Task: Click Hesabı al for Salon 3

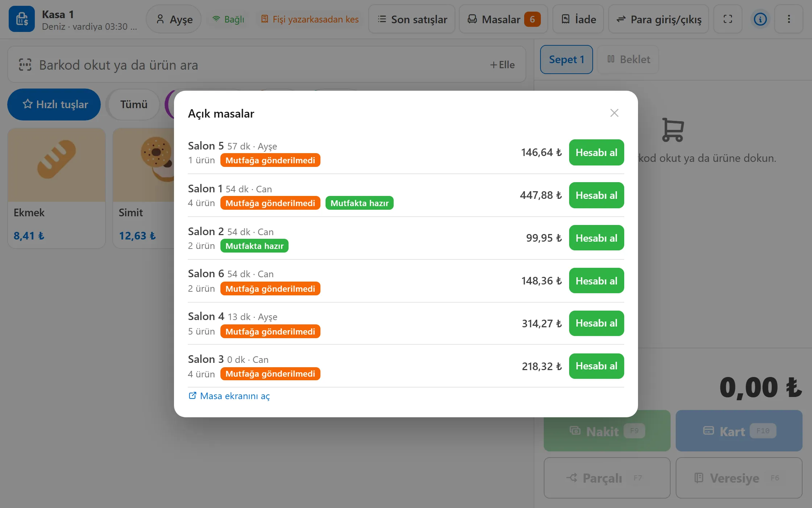Action: point(596,366)
